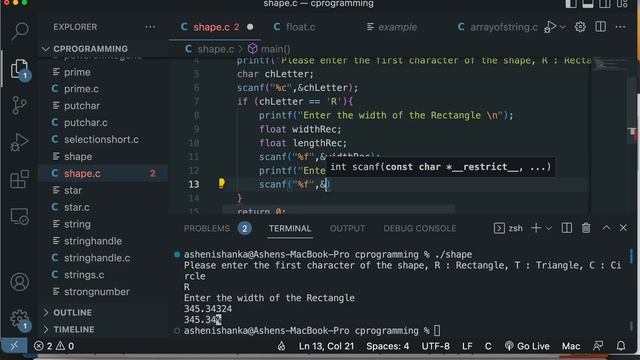Change end of line via LF

(x=467, y=346)
